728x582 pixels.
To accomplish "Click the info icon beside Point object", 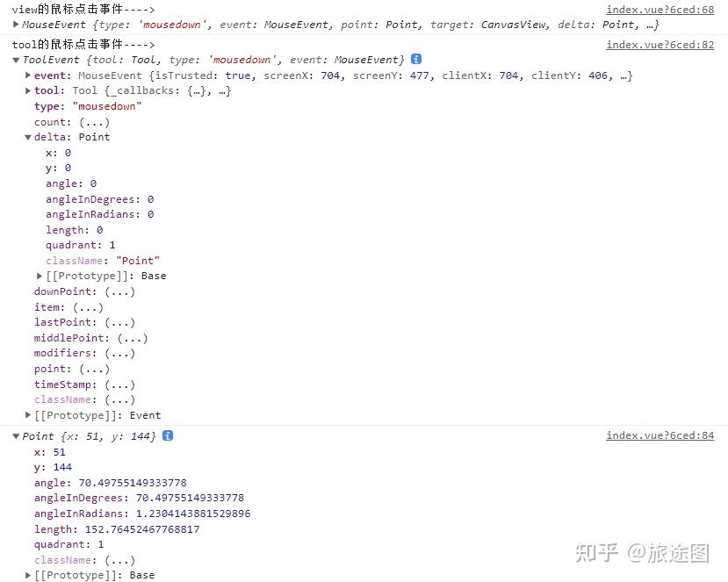I will point(167,435).
